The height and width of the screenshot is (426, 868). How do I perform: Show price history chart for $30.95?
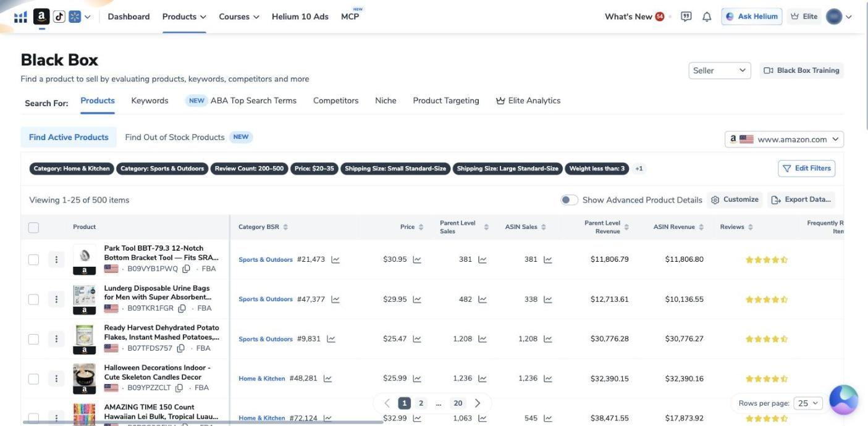tap(417, 259)
